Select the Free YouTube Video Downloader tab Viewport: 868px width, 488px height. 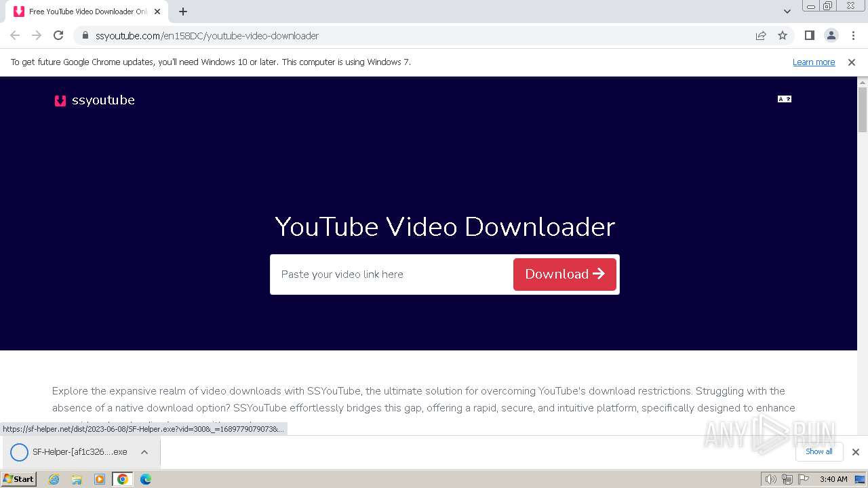click(x=87, y=12)
